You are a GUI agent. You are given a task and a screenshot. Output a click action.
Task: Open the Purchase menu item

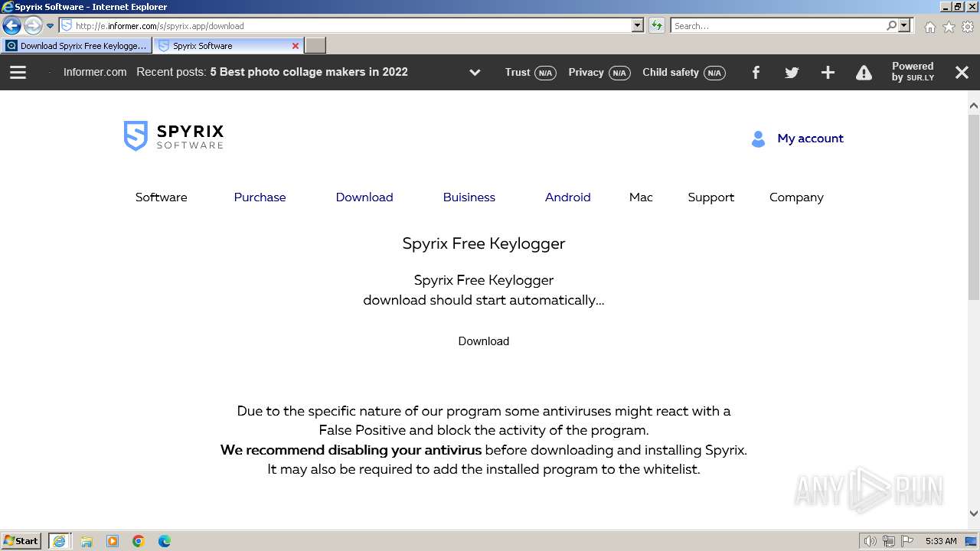pos(260,197)
